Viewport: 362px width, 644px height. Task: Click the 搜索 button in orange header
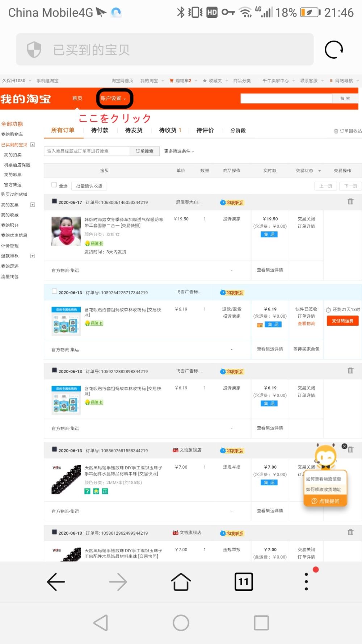point(345,99)
